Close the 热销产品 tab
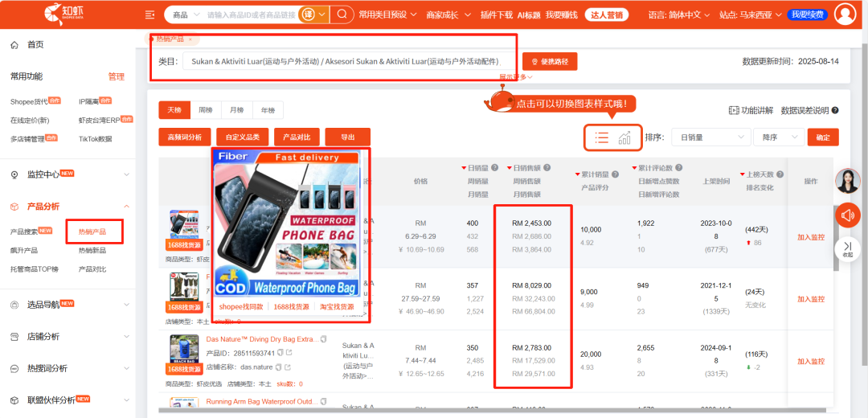The height and width of the screenshot is (418, 868). (x=190, y=39)
